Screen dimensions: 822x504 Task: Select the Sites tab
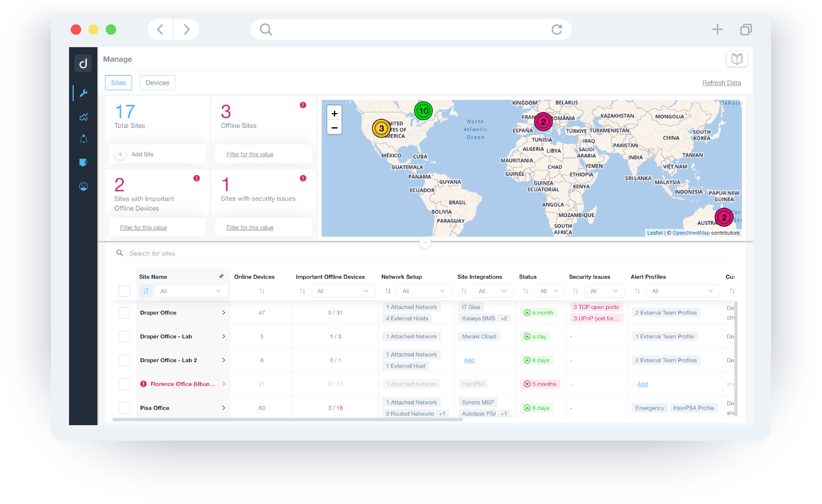tap(118, 83)
